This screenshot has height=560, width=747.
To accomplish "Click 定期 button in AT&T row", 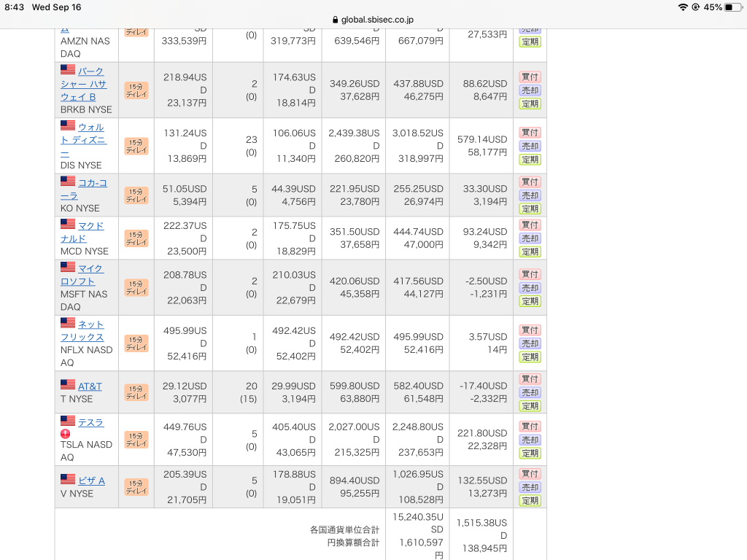I will tap(530, 406).
